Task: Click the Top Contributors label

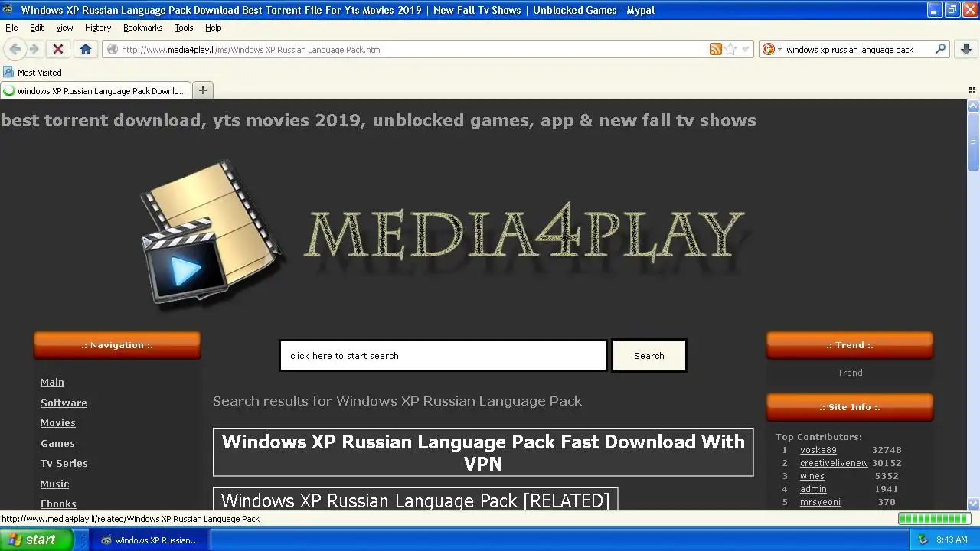Action: (819, 437)
